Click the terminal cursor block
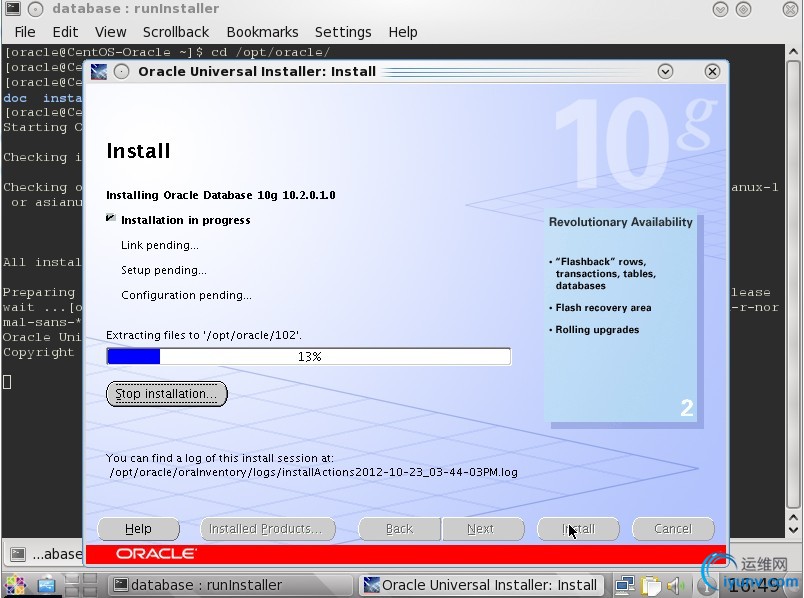 click(x=7, y=382)
